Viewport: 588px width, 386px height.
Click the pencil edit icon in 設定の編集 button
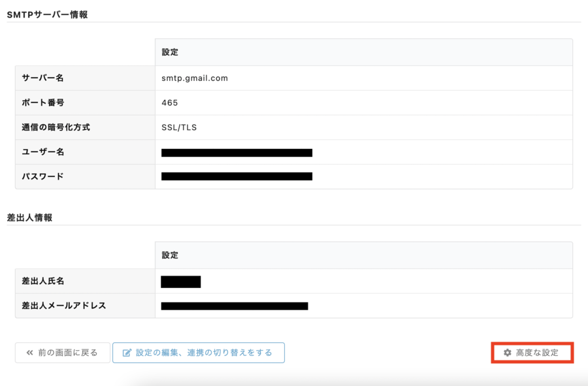(127, 353)
